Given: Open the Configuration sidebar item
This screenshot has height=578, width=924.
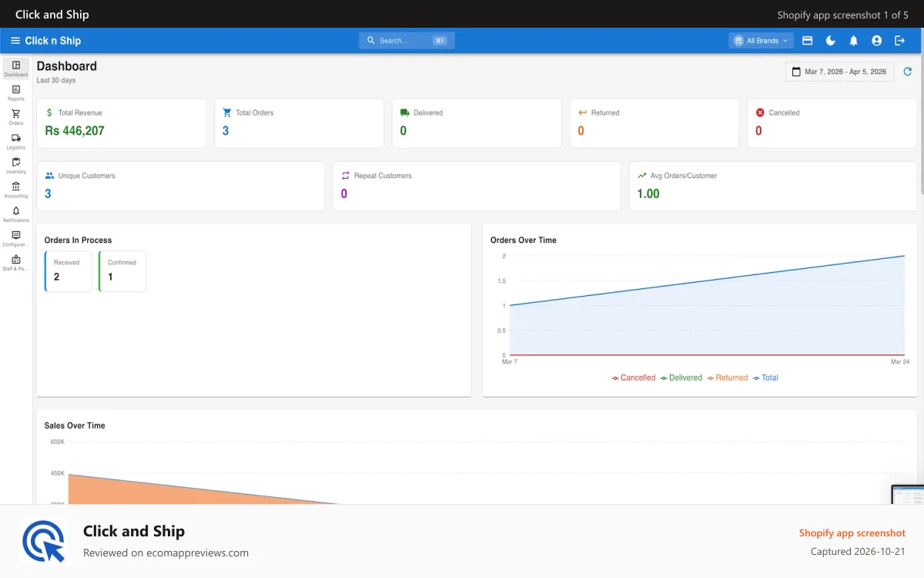Looking at the screenshot, I should coord(16,239).
